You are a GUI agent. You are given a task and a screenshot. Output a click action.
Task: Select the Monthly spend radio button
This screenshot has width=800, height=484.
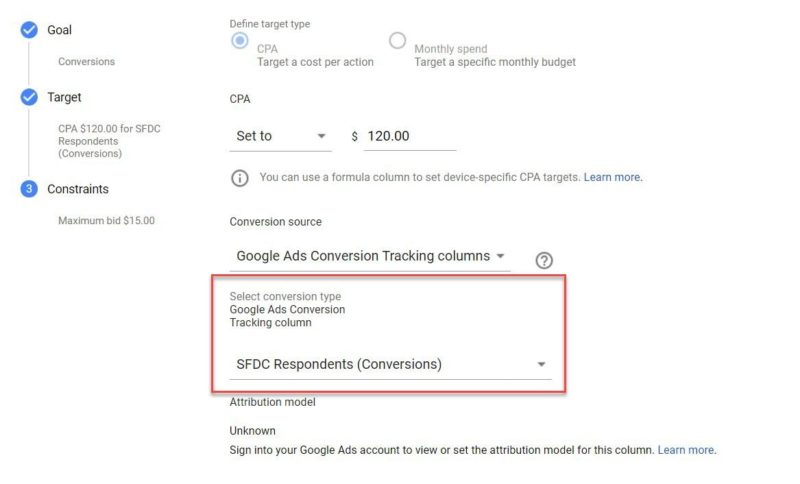click(x=397, y=41)
